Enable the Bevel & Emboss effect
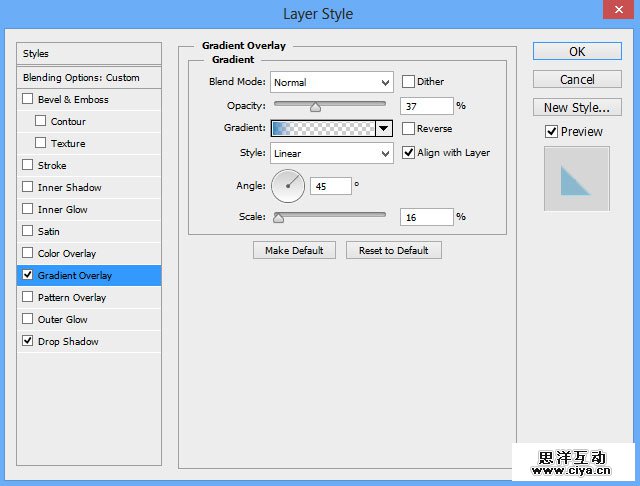 pos(28,100)
